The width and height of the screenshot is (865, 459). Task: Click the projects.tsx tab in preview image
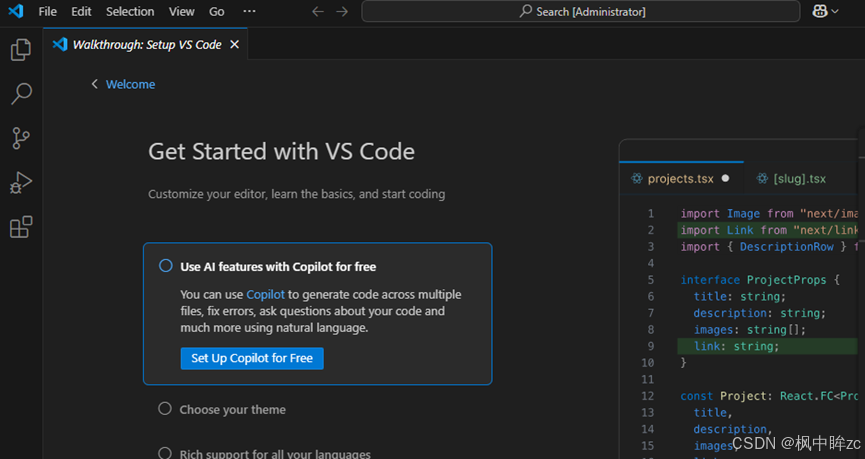(680, 179)
